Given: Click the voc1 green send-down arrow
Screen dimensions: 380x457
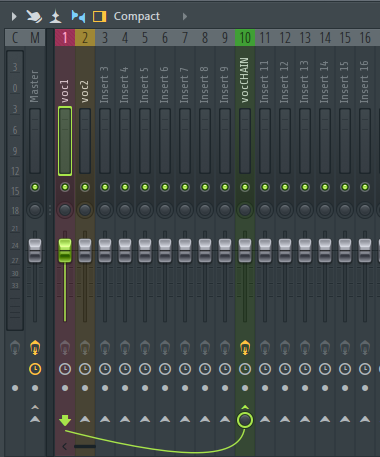Looking at the screenshot, I should pos(65,420).
